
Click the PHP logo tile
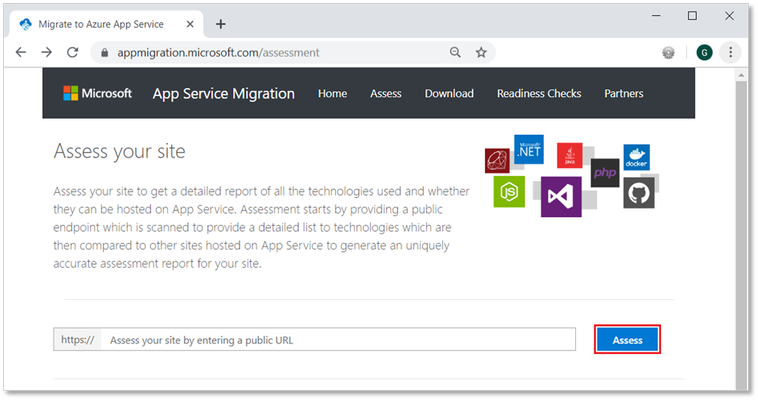(605, 173)
